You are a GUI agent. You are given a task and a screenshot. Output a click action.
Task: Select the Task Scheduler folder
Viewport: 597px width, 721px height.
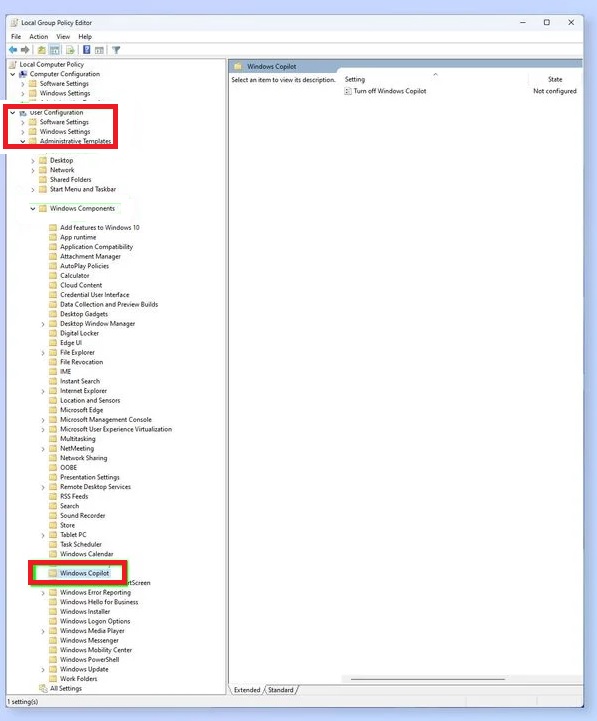click(81, 544)
